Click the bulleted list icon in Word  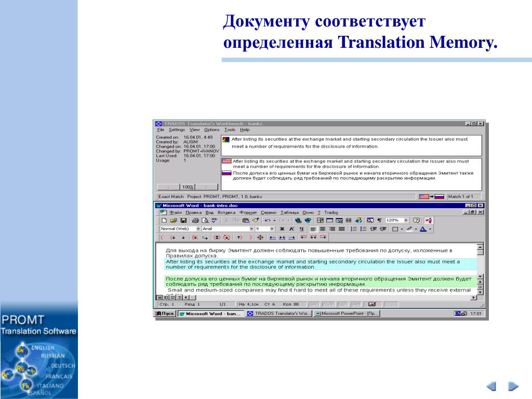click(363, 229)
